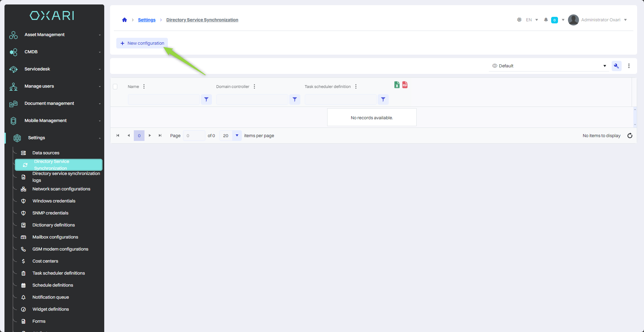Export table to PDF icon
The width and height of the screenshot is (644, 332).
[x=405, y=85]
